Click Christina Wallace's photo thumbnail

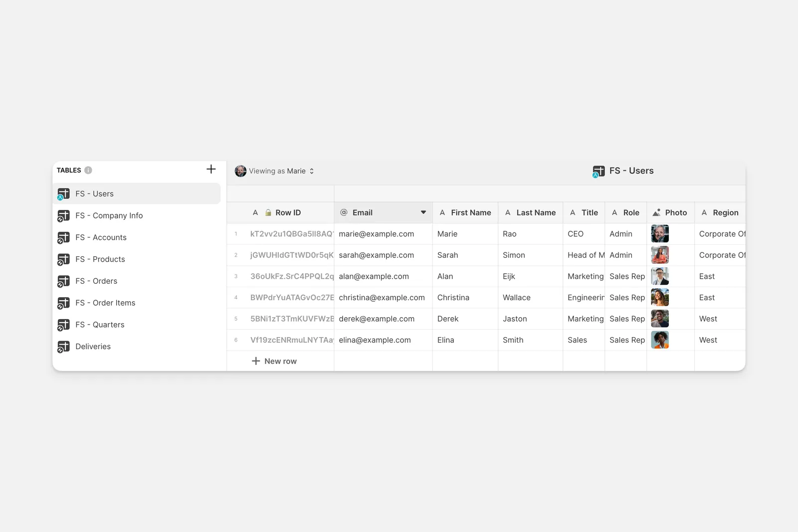pos(660,298)
